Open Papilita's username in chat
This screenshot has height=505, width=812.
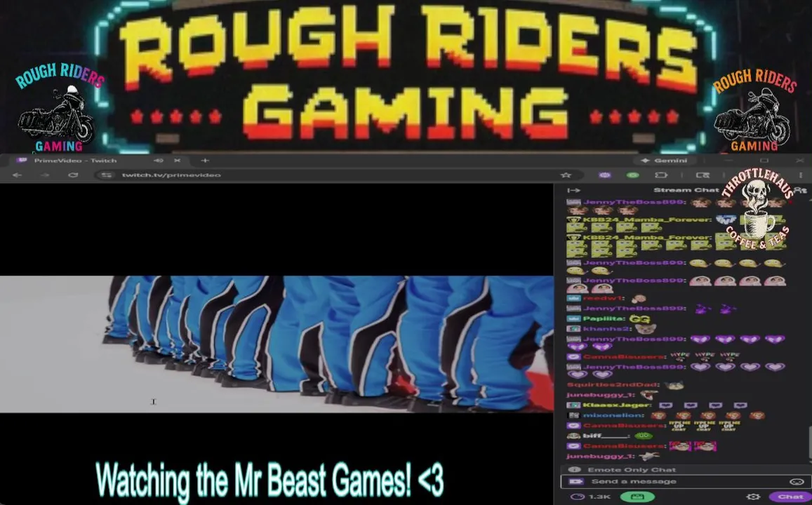604,318
